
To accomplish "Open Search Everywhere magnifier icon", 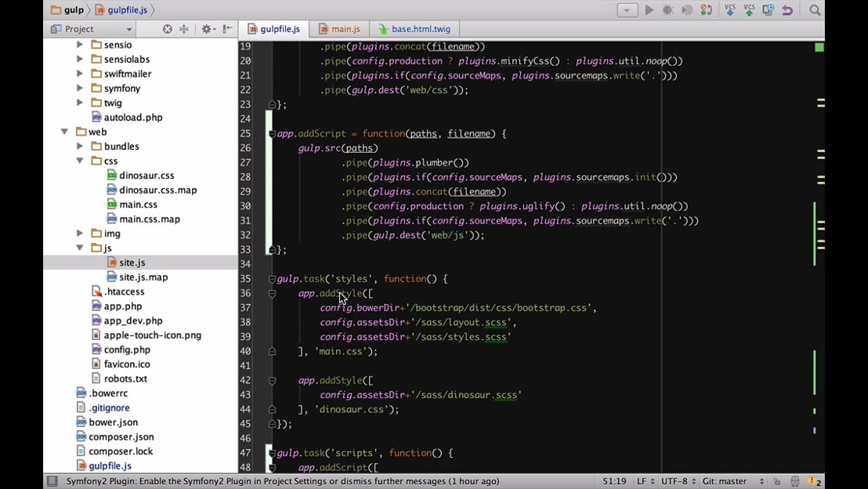I will [814, 10].
